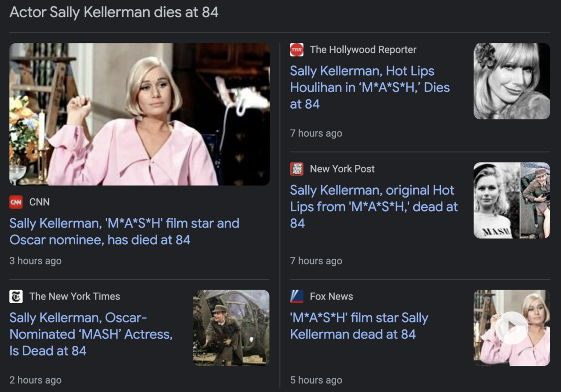Click the Fox News logo icon
The height and width of the screenshot is (392, 561).
tap(297, 296)
